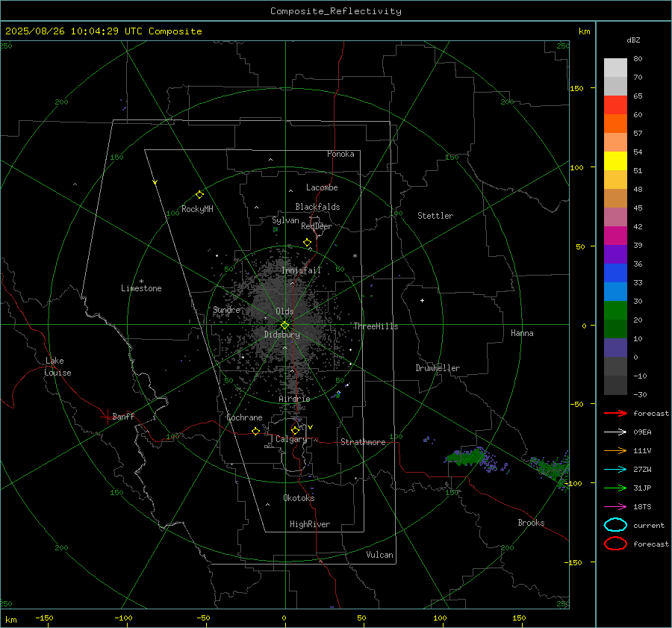Select the white 09EA arrow icon

click(x=615, y=432)
